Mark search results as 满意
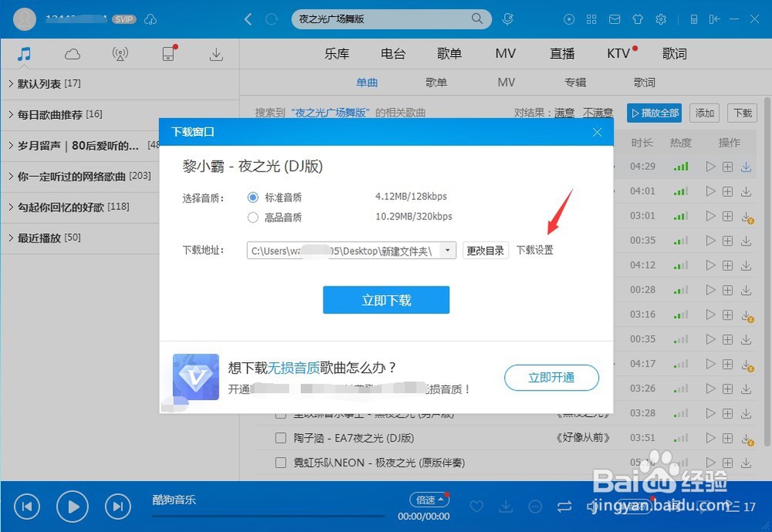The width and height of the screenshot is (772, 532). [x=564, y=113]
